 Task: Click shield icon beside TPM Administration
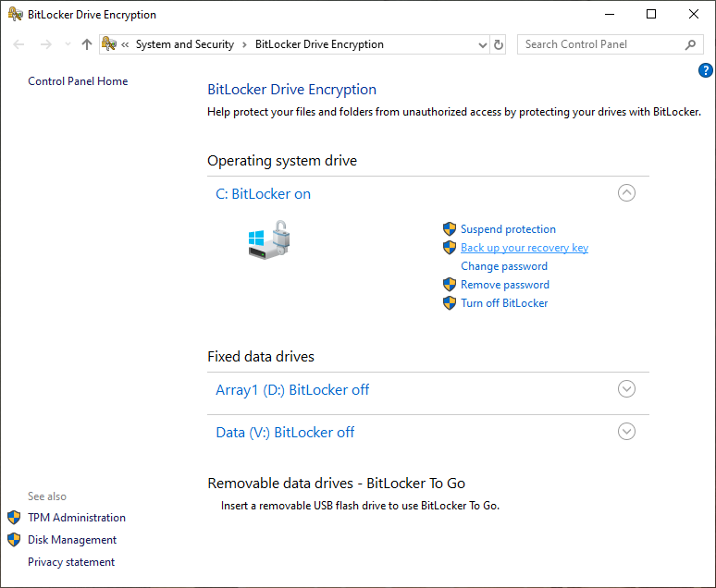coord(14,518)
